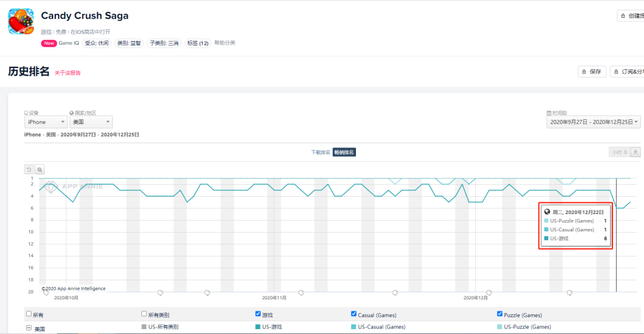Click the device icon beside 设备
Screen dimensions: 644x334
tap(26, 113)
